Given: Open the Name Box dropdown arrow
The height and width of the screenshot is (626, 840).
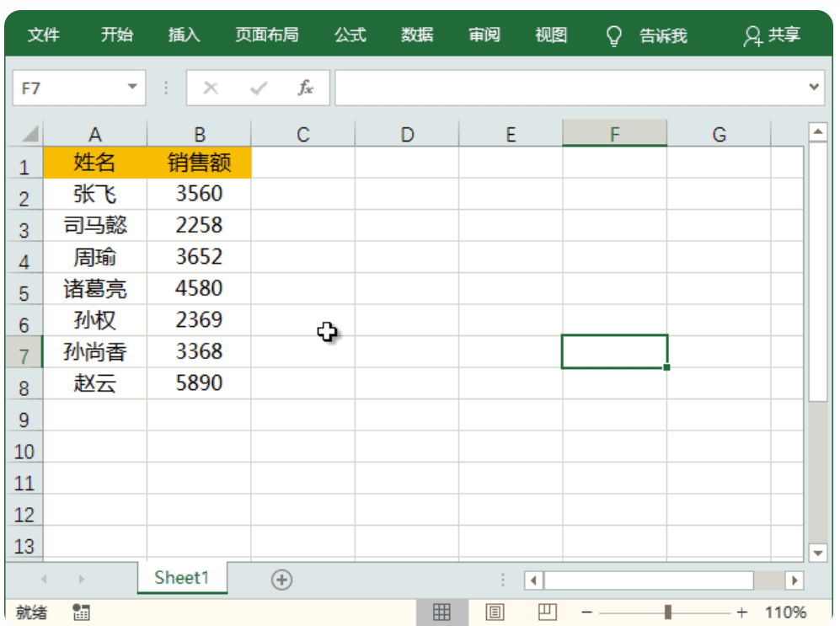Looking at the screenshot, I should [132, 87].
